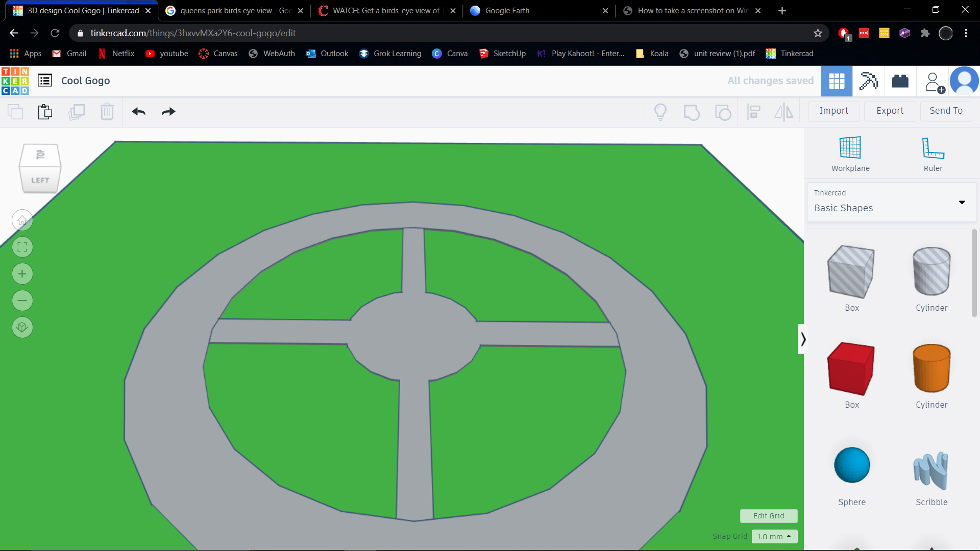This screenshot has width=980, height=551.
Task: Select the Workplane tool
Action: 850,154
